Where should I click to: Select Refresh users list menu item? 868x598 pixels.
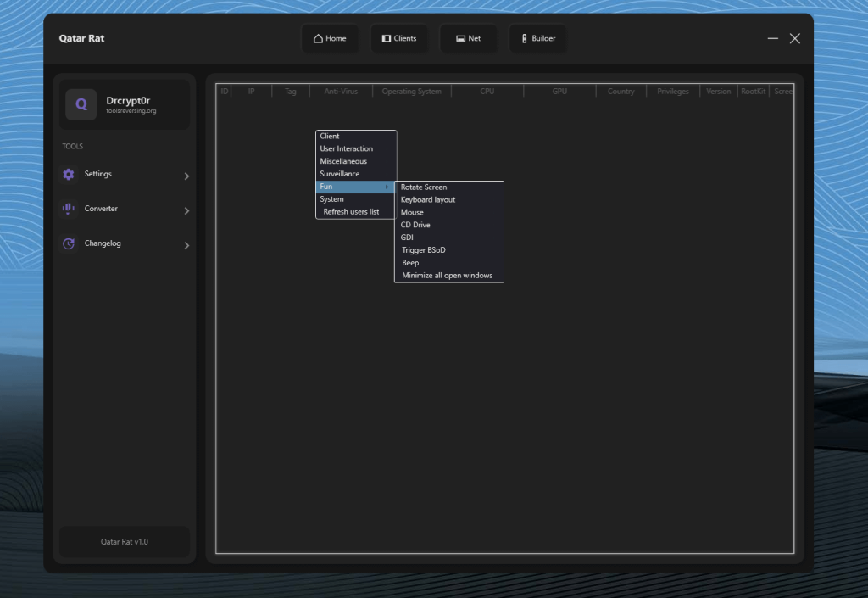click(351, 212)
